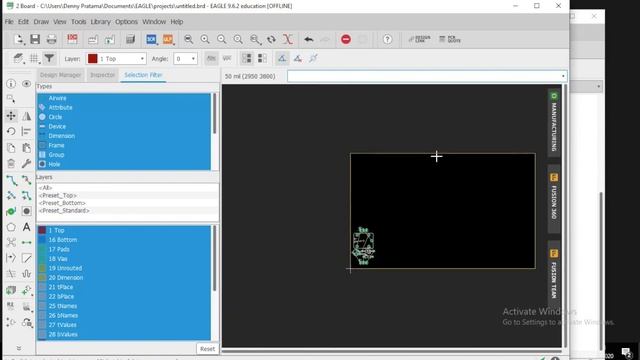Toggle the first snap angle icon
The image size is (640, 360).
coord(282,58)
